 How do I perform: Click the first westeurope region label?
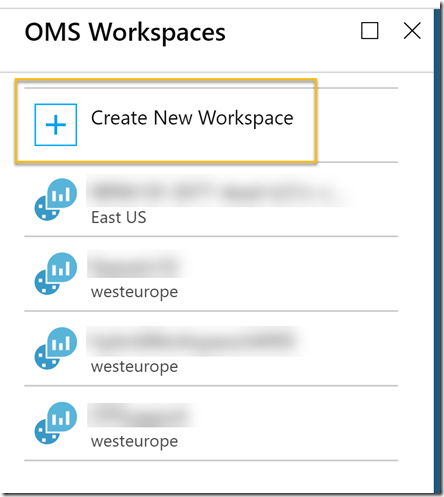(x=135, y=292)
